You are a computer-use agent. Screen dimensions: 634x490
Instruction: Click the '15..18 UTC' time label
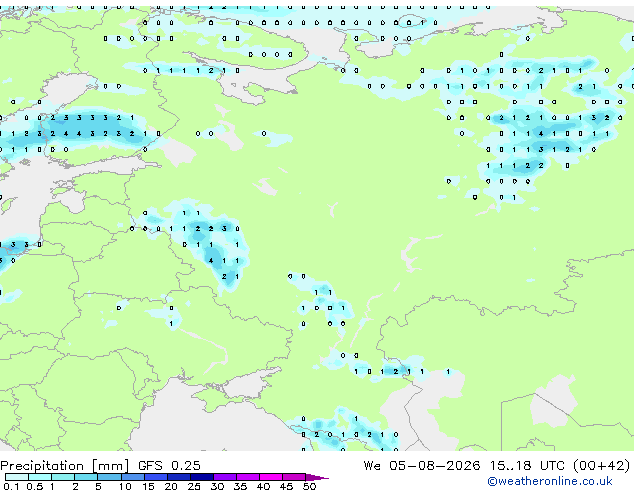[527, 466]
